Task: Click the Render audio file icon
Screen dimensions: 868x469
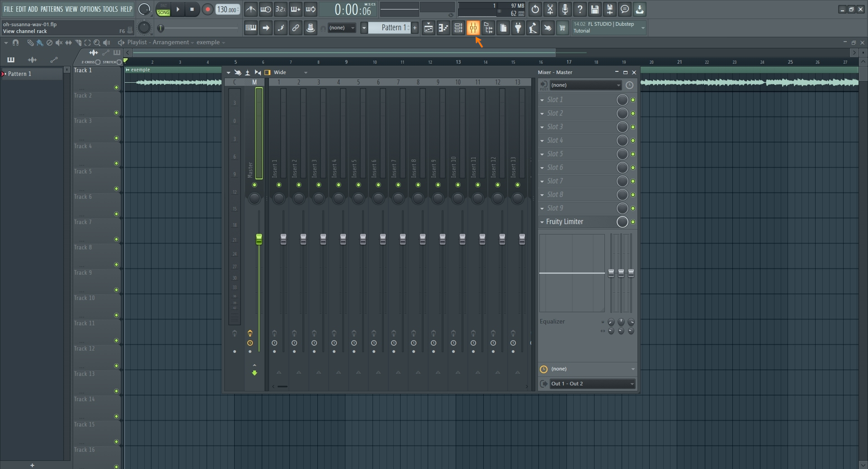Action: pyautogui.click(x=610, y=9)
